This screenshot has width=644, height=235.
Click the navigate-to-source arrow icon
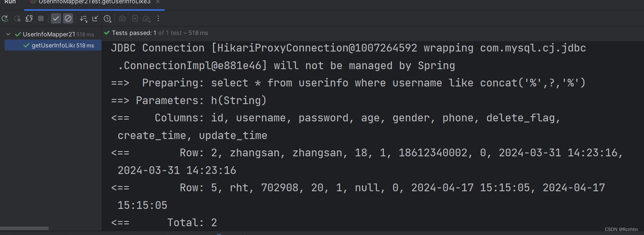tap(95, 18)
